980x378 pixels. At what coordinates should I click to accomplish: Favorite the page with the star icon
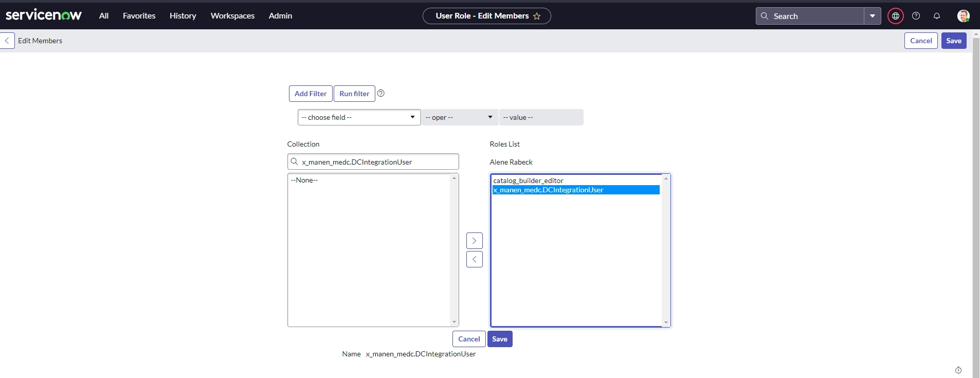[x=537, y=16]
